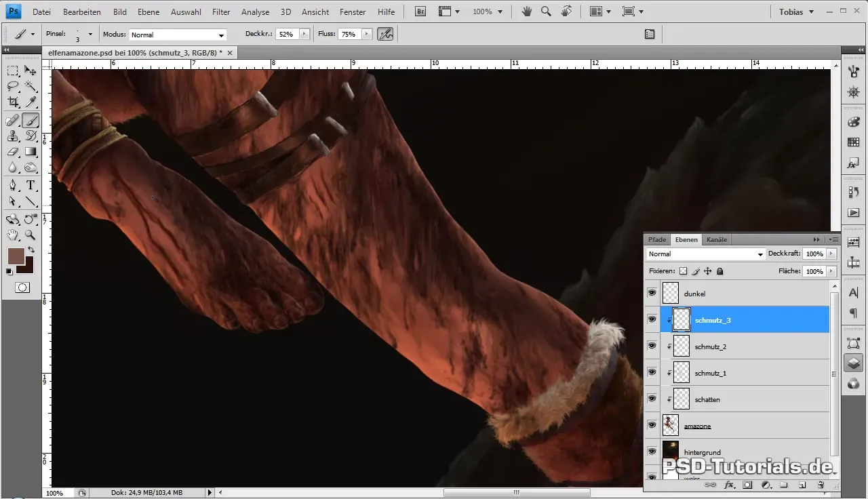Open the Tobias workspace dropdown
This screenshot has height=499, width=868.
point(796,12)
